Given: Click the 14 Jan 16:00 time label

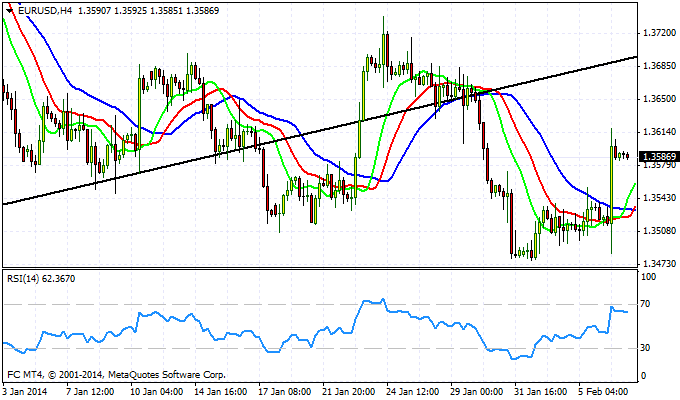Looking at the screenshot, I should [221, 392].
